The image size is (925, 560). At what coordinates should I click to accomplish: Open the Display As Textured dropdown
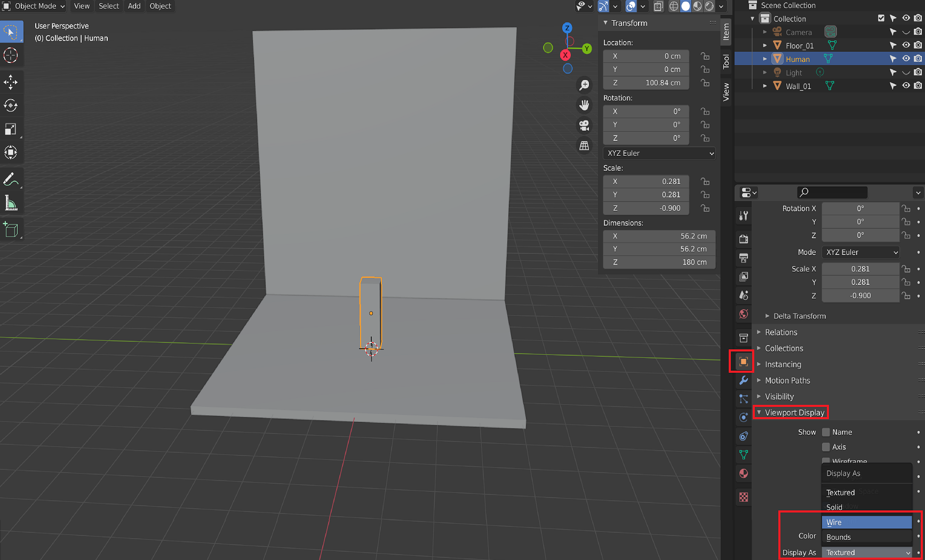[x=867, y=553]
